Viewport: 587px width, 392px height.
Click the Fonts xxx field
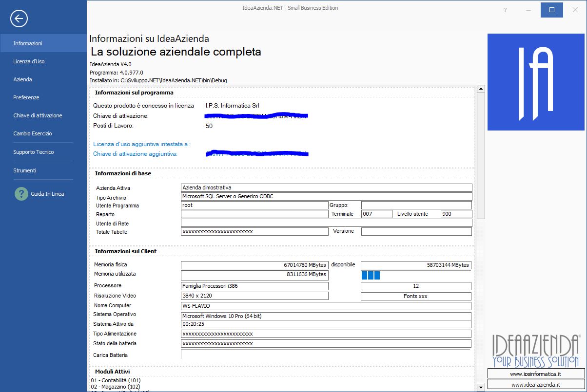click(416, 296)
